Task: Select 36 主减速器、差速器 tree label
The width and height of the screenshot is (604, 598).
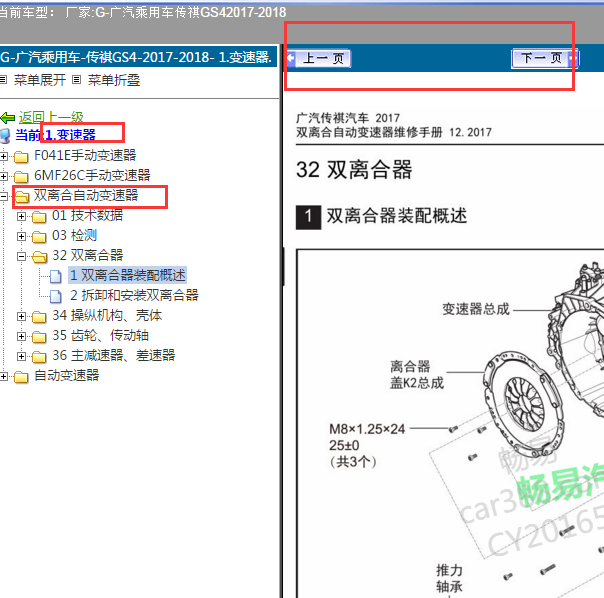Action: pyautogui.click(x=114, y=356)
